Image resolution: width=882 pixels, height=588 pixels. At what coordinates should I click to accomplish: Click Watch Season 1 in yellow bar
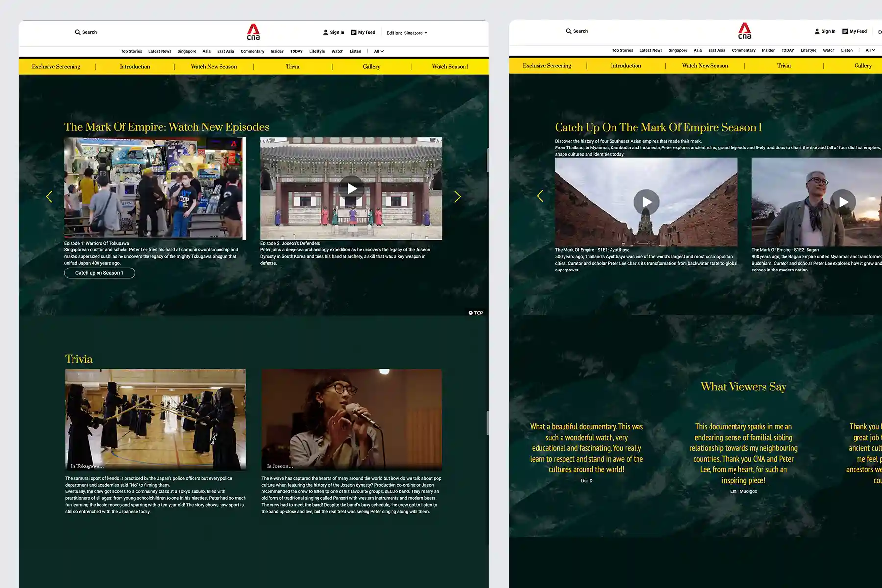pyautogui.click(x=450, y=67)
